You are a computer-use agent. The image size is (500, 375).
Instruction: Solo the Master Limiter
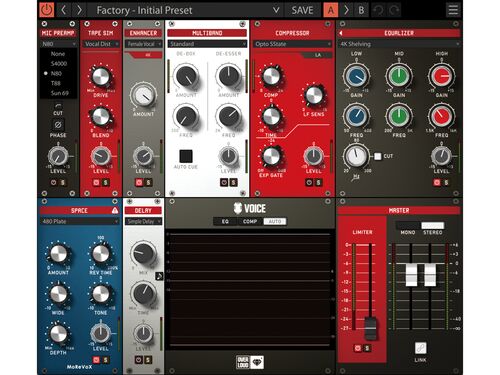(367, 348)
